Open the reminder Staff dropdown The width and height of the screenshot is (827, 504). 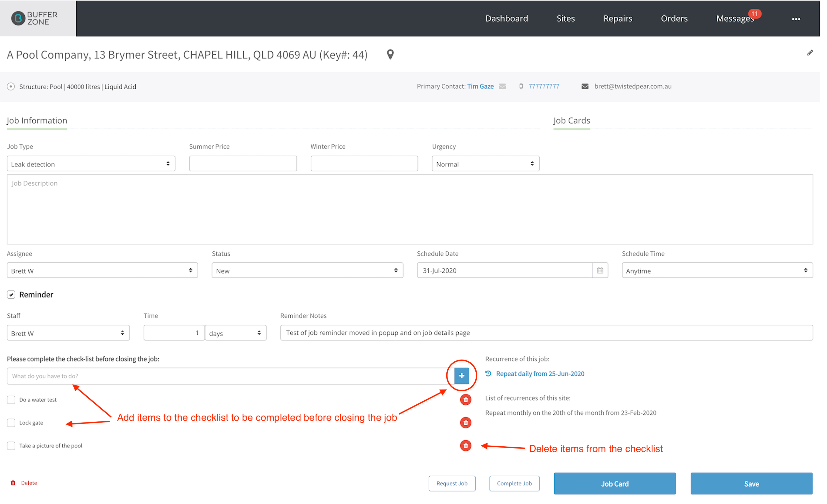click(x=68, y=333)
